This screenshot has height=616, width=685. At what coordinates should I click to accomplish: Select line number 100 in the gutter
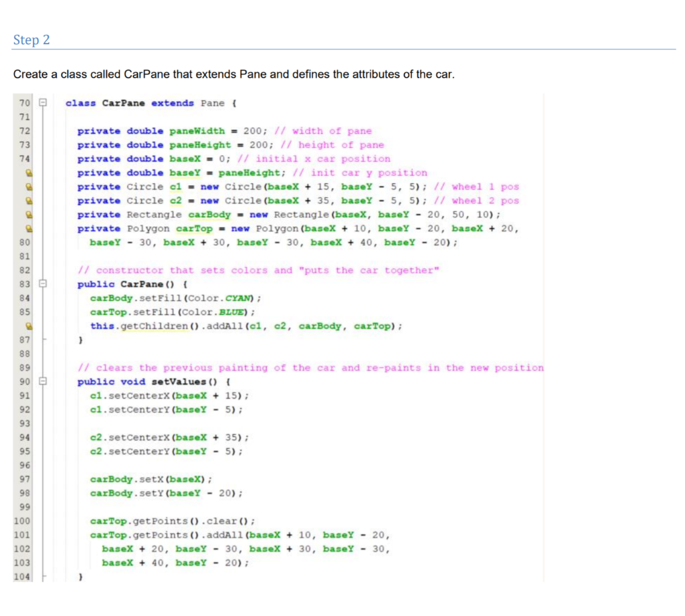pyautogui.click(x=22, y=520)
